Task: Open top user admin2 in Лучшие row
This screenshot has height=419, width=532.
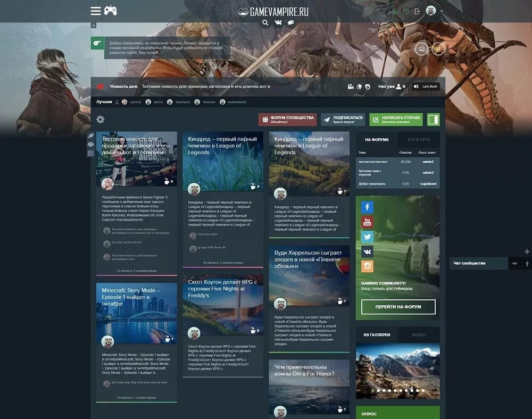Action: [131, 102]
